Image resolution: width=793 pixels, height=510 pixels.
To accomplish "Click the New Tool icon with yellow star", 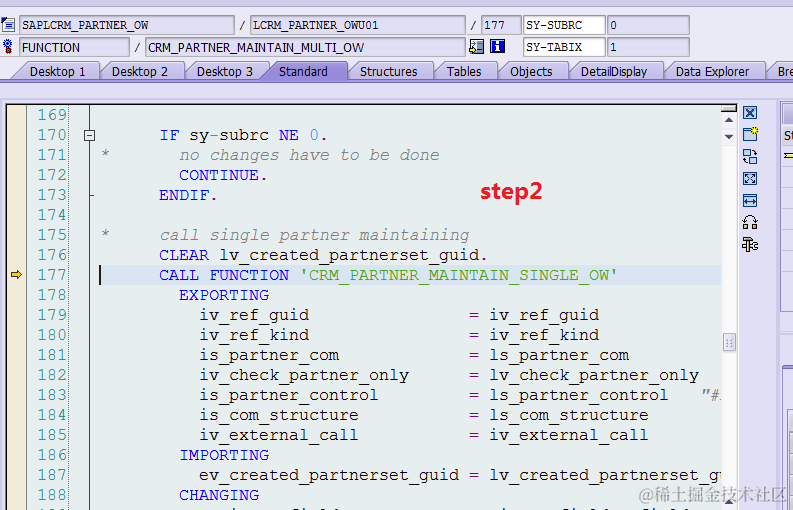I will coord(750,134).
